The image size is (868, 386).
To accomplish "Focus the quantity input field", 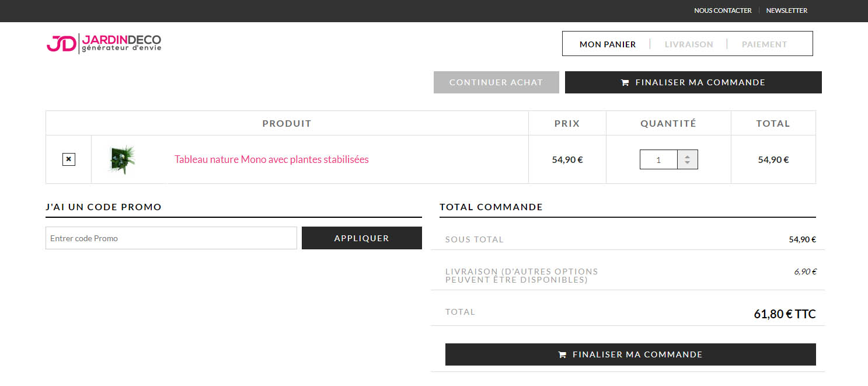I will [658, 159].
